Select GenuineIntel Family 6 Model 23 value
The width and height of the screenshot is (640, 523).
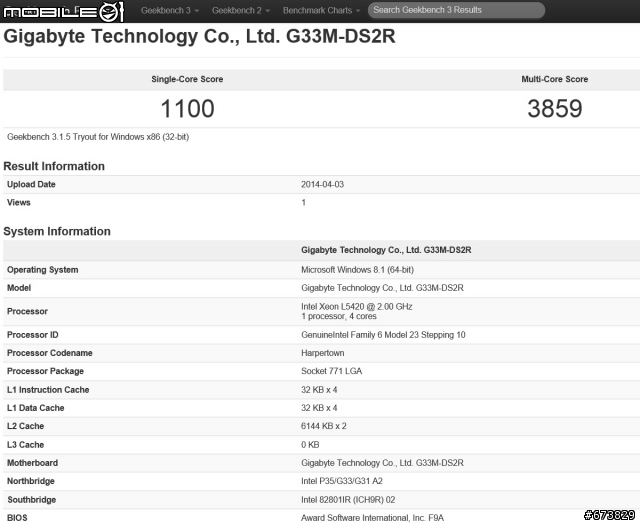(383, 335)
